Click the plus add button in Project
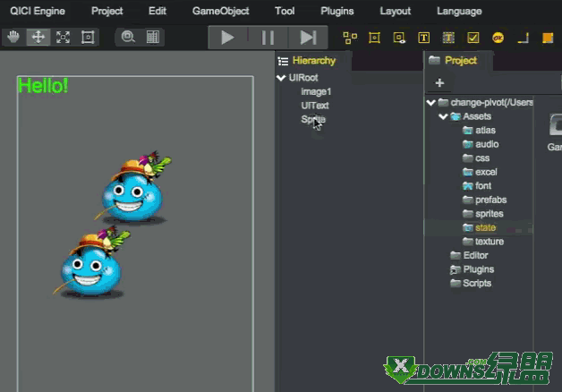The image size is (562, 392). pos(439,82)
